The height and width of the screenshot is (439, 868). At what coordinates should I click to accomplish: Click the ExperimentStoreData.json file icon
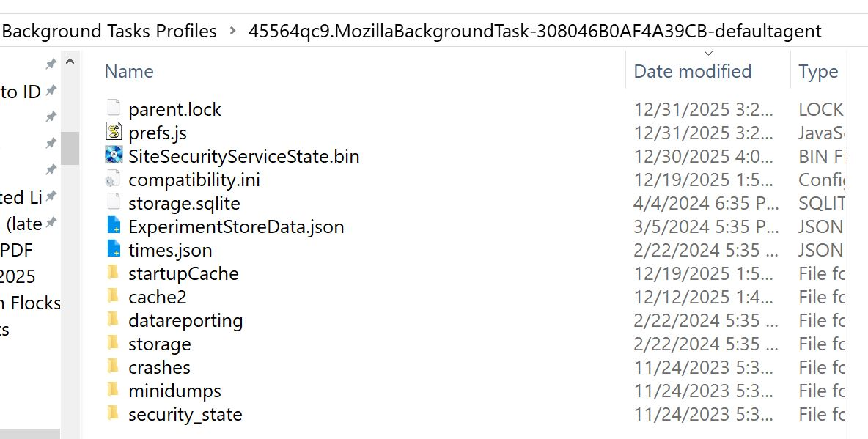click(113, 226)
